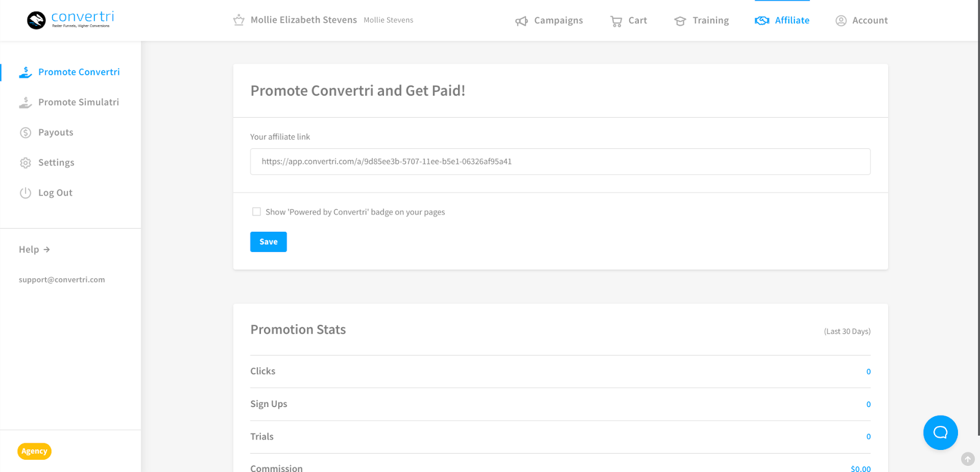The width and height of the screenshot is (980, 472).
Task: Click the Affiliate handshake icon
Action: tap(762, 21)
